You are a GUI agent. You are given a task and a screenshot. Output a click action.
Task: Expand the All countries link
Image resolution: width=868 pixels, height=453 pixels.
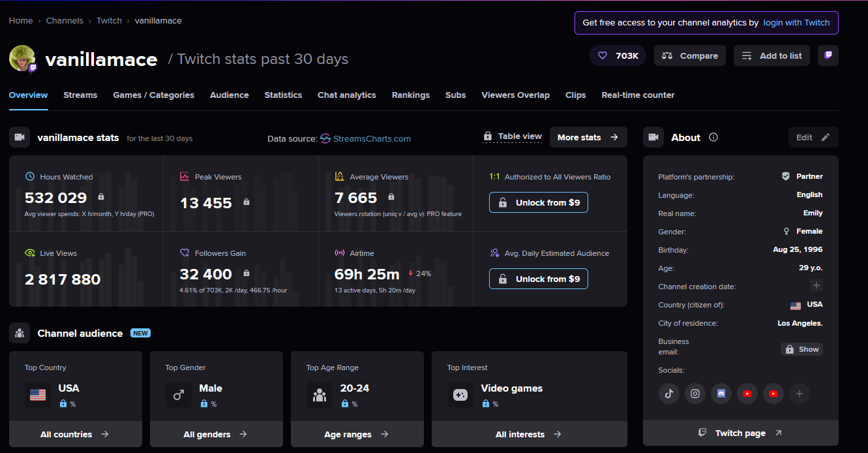[x=75, y=434]
